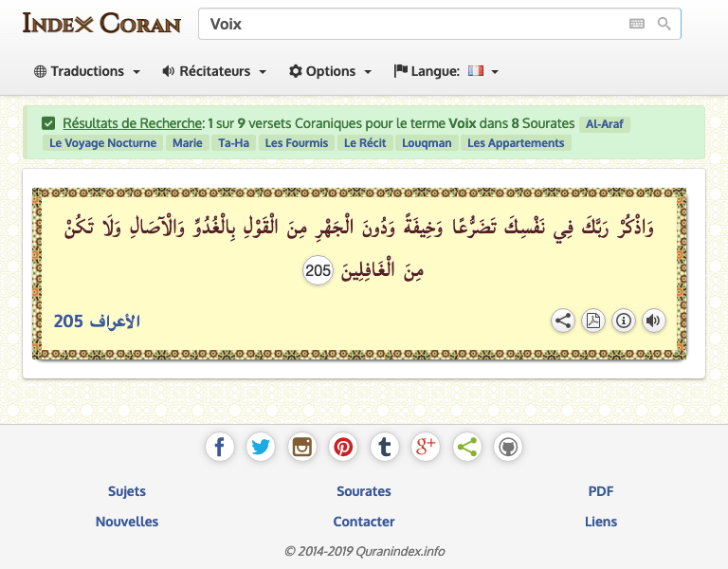Click in the Voix search field
This screenshot has height=569, width=728.
click(x=408, y=25)
